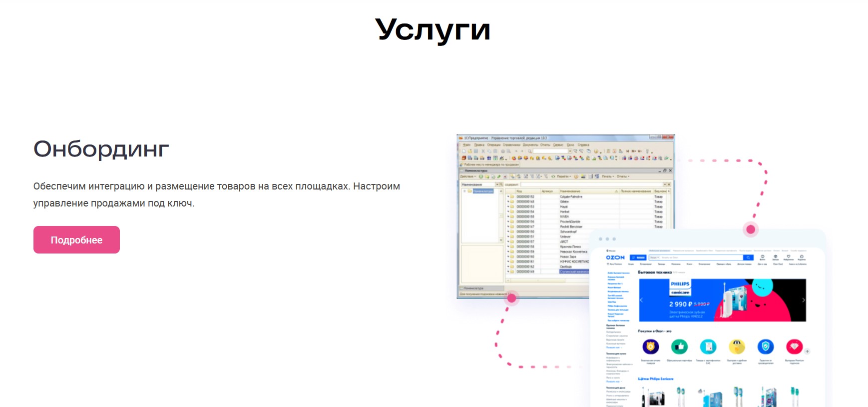The width and height of the screenshot is (868, 407).
Task: Click the Philips Sonicare promo banner
Action: 722,300
